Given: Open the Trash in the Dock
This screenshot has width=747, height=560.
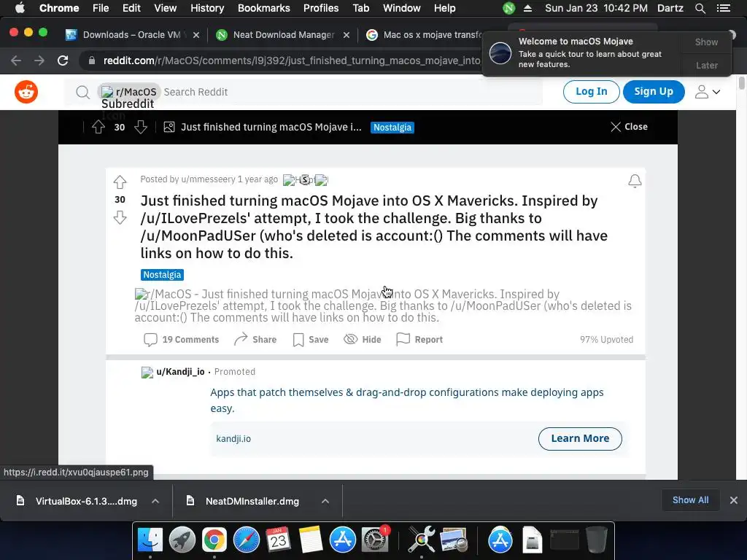Looking at the screenshot, I should [x=596, y=540].
